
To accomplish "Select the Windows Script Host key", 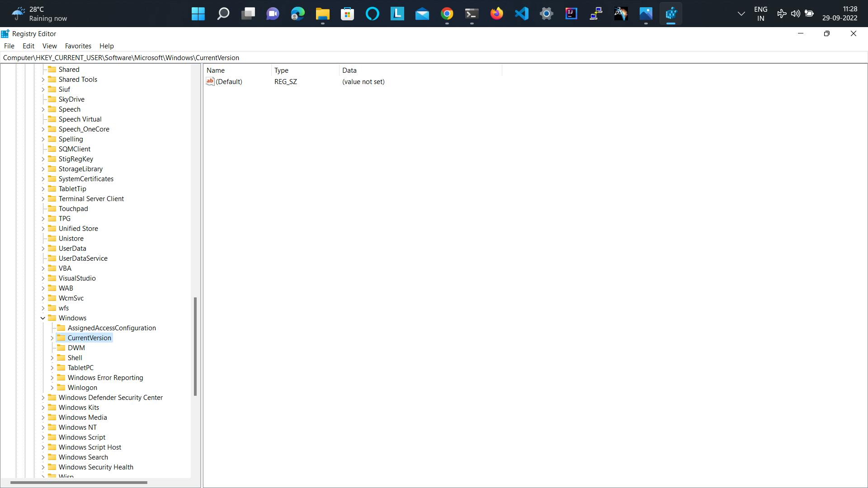I will click(90, 447).
